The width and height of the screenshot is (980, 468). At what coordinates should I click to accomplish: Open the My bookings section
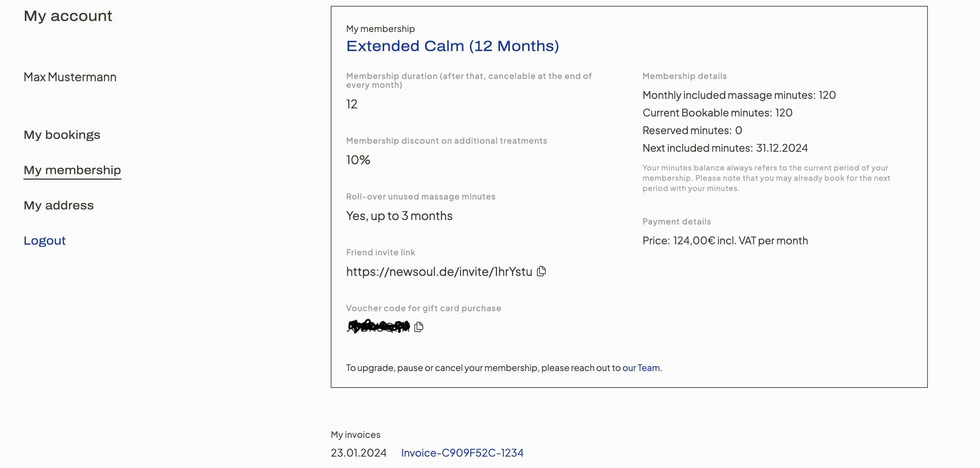click(62, 135)
